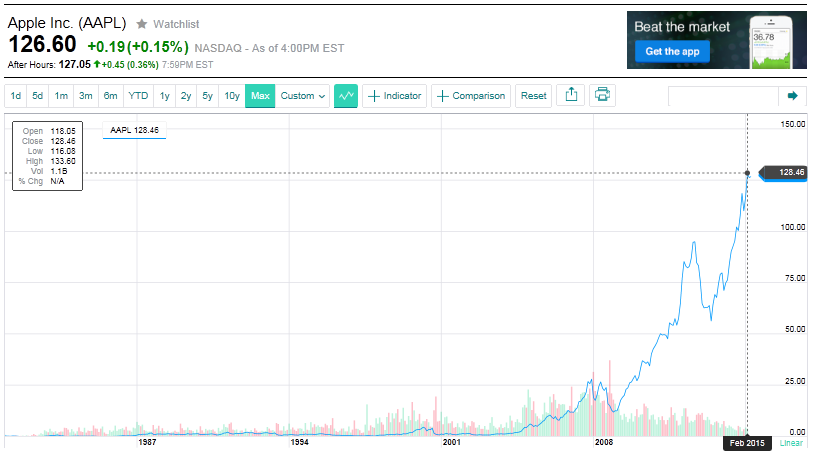The image size is (814, 461).
Task: Click the share chart icon
Action: pos(572,96)
